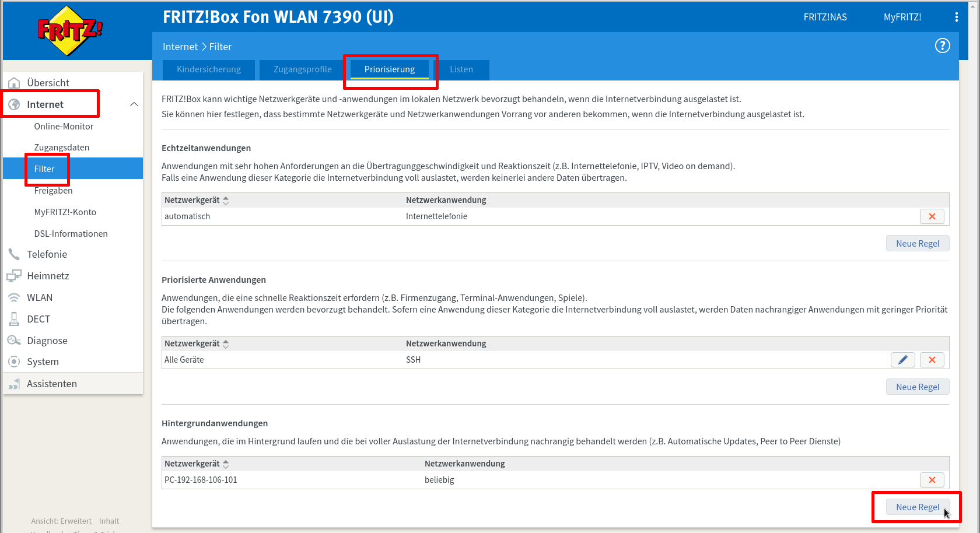
Task: Delete the Internettelefonie rule
Action: (x=932, y=216)
